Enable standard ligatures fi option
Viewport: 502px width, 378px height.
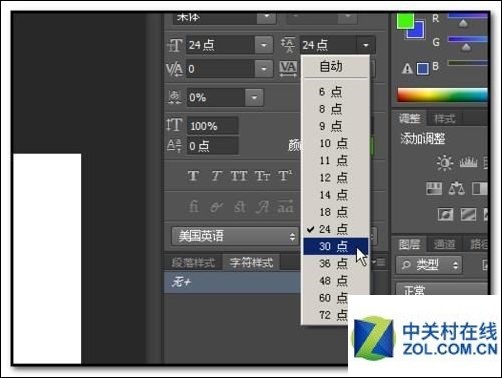pos(194,207)
